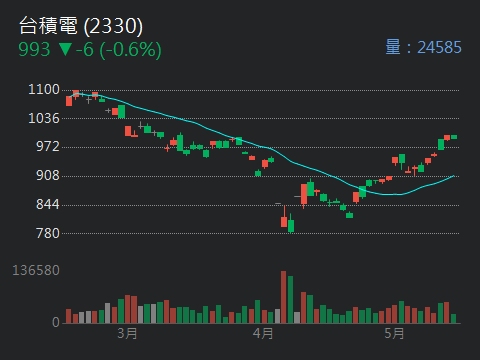
Task: Click the 136580 volume axis label
Action: (36, 270)
